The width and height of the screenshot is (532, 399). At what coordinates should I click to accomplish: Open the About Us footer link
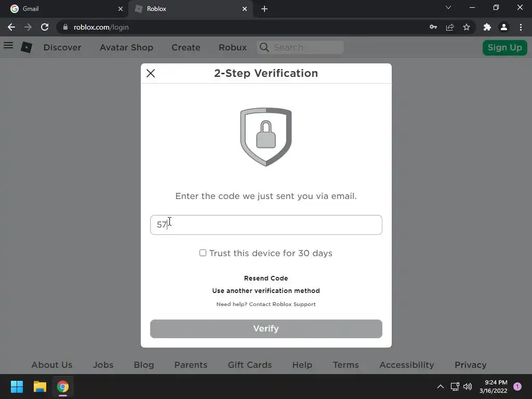point(52,365)
